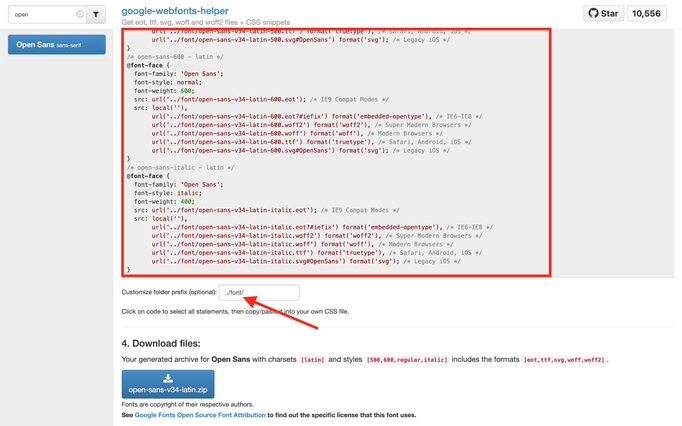This screenshot has height=426, width=682.
Task: Select the '/* open-sans-600 - latin */' comment line
Action: pos(175,57)
